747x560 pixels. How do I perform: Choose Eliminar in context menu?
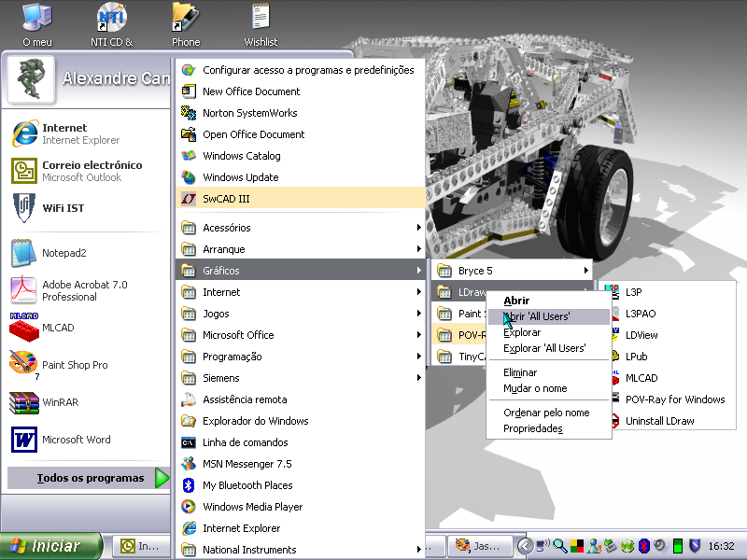click(x=549, y=372)
